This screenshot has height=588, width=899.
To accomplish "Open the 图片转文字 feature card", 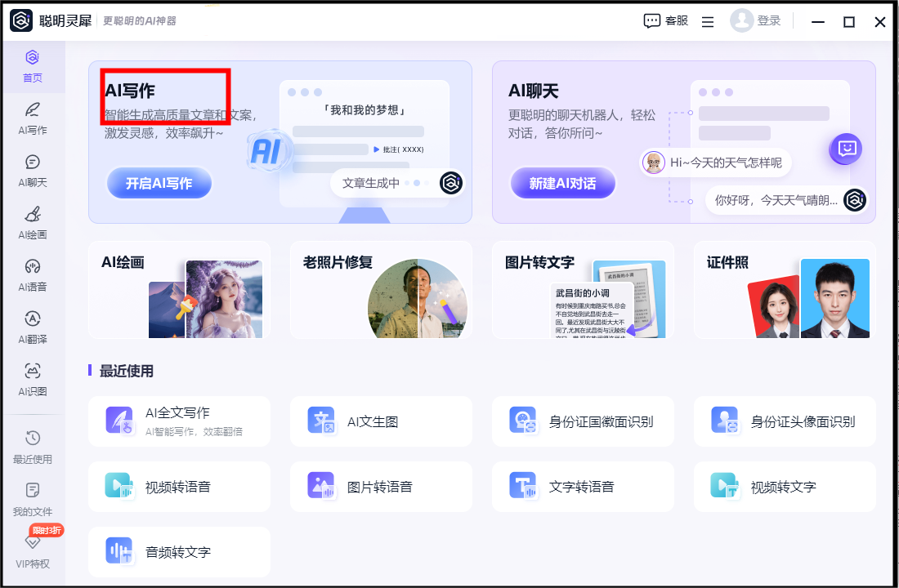I will pos(583,290).
